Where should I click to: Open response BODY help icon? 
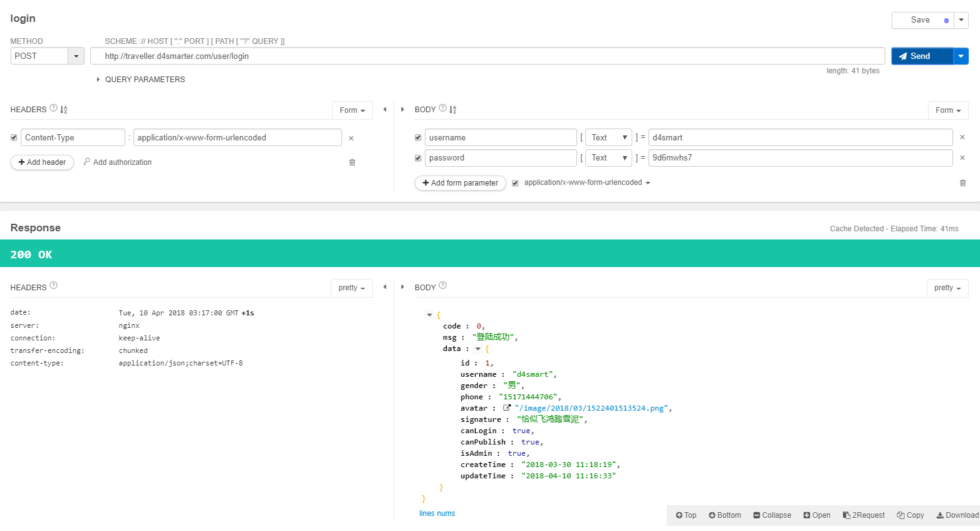coord(443,285)
